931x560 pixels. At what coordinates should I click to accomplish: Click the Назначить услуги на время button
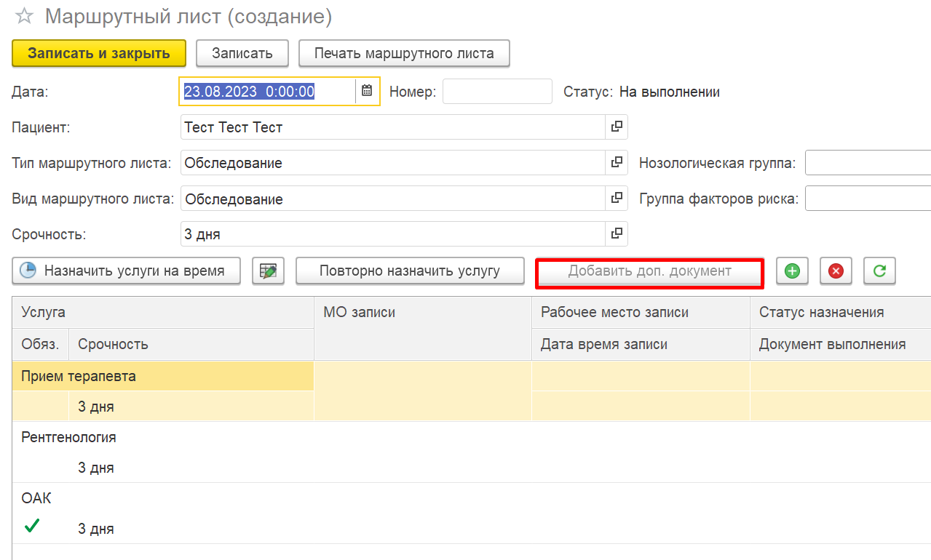[x=126, y=271]
